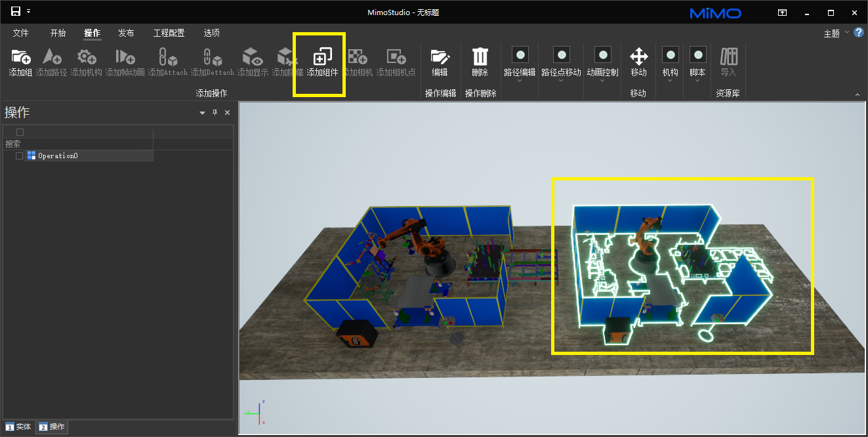Click the 导入 resource library icon
This screenshot has width=868, height=437.
coord(728,57)
